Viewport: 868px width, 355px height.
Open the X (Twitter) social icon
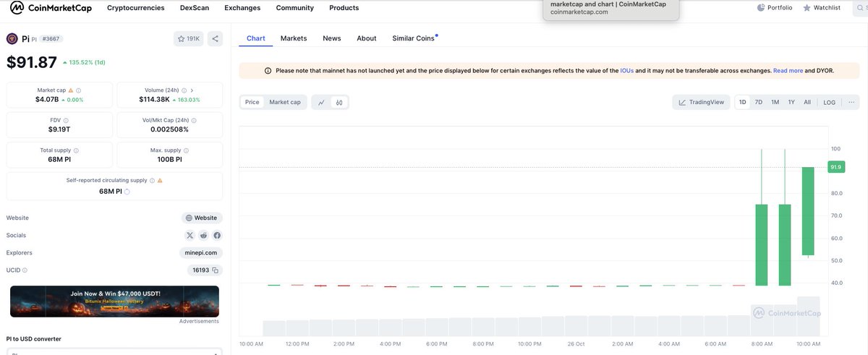190,236
